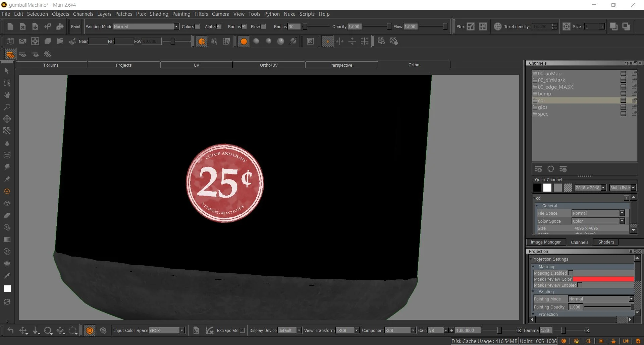Enable the Mask Preview Enabled checkbox
Image resolution: width=644 pixels, height=345 pixels.
(x=580, y=285)
